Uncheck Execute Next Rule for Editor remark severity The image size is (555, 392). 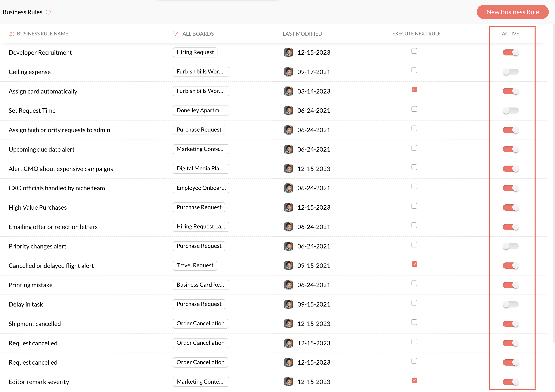414,380
